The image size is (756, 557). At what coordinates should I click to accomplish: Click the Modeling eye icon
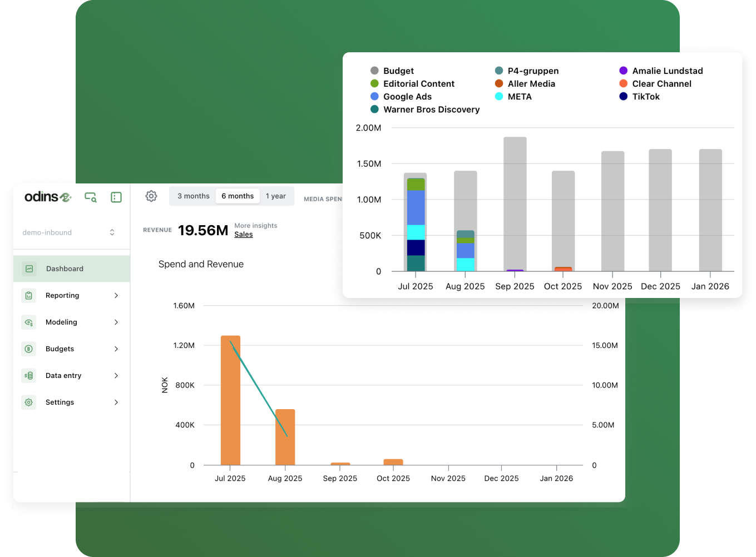(x=29, y=322)
